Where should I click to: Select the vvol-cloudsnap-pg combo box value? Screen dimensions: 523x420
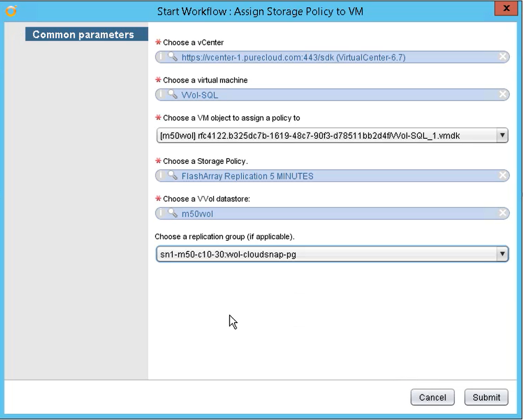point(332,254)
